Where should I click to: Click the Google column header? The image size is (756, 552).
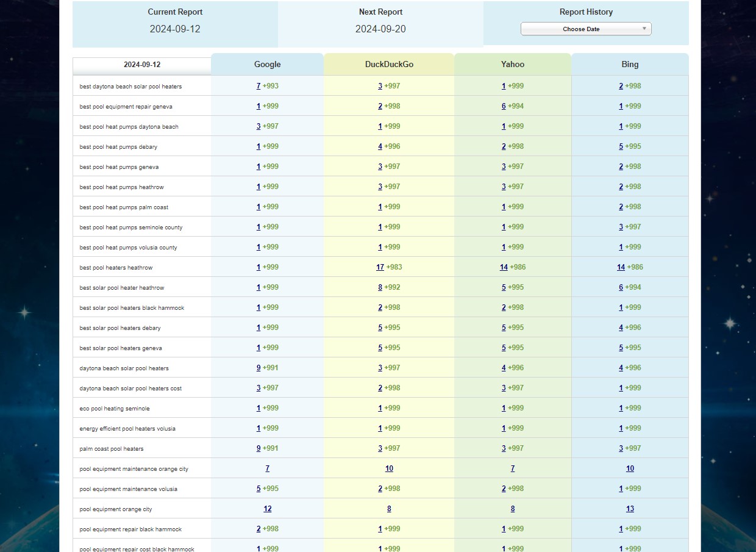267,65
